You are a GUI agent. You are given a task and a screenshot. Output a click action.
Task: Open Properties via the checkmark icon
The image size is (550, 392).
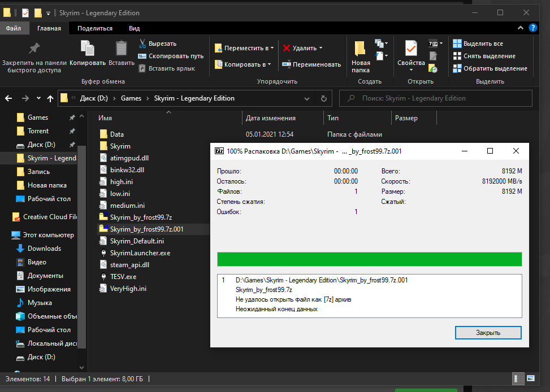point(410,49)
